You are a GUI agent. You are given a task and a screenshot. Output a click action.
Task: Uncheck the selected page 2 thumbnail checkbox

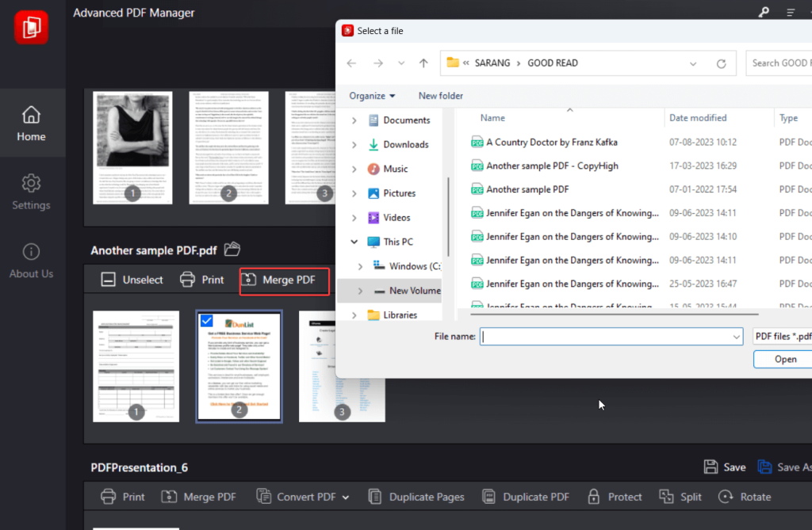click(x=206, y=320)
